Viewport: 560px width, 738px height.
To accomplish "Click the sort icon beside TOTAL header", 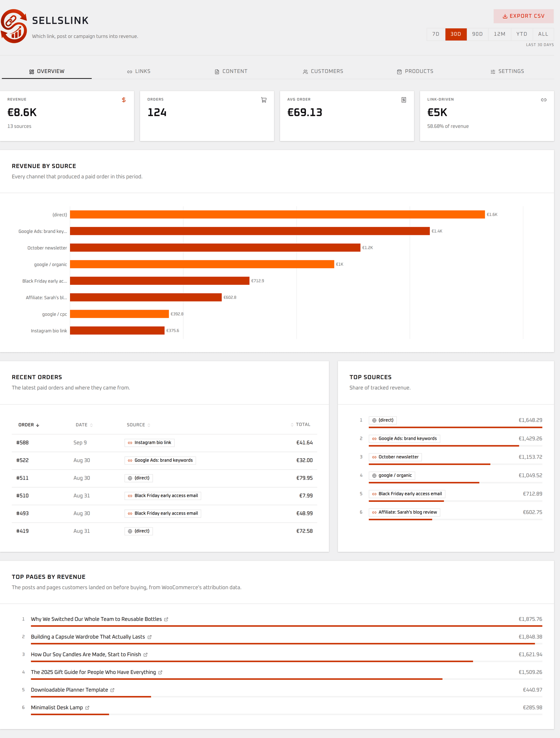I will pos(292,425).
